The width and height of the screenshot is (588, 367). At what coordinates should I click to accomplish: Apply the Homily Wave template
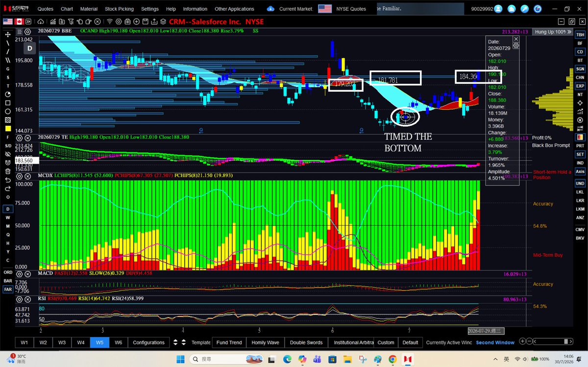[265, 343]
